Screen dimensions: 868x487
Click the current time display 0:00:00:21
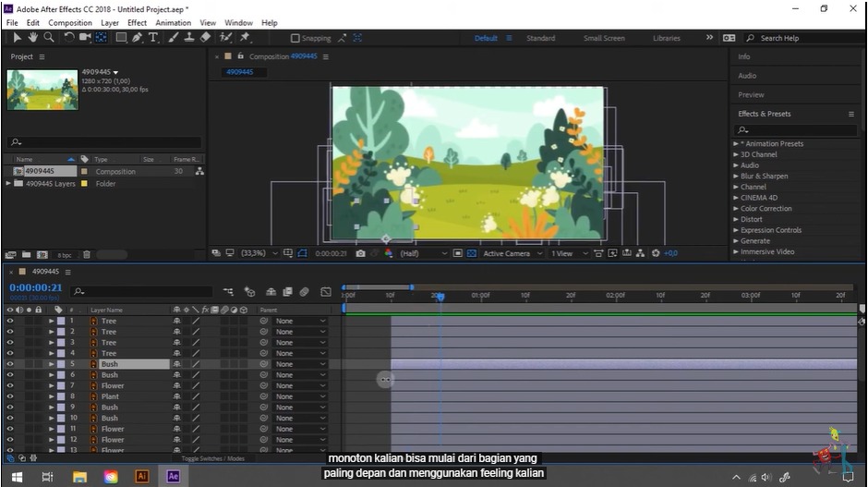coord(36,287)
